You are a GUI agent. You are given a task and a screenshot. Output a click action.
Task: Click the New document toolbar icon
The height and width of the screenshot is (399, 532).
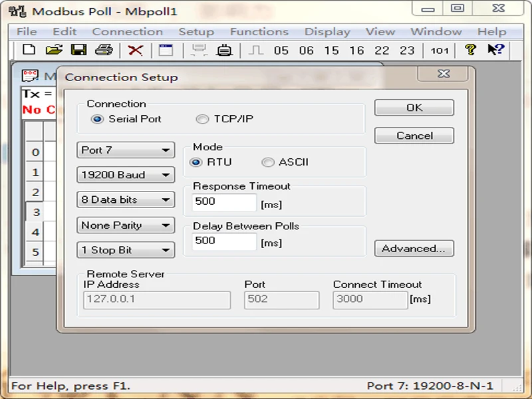point(29,50)
